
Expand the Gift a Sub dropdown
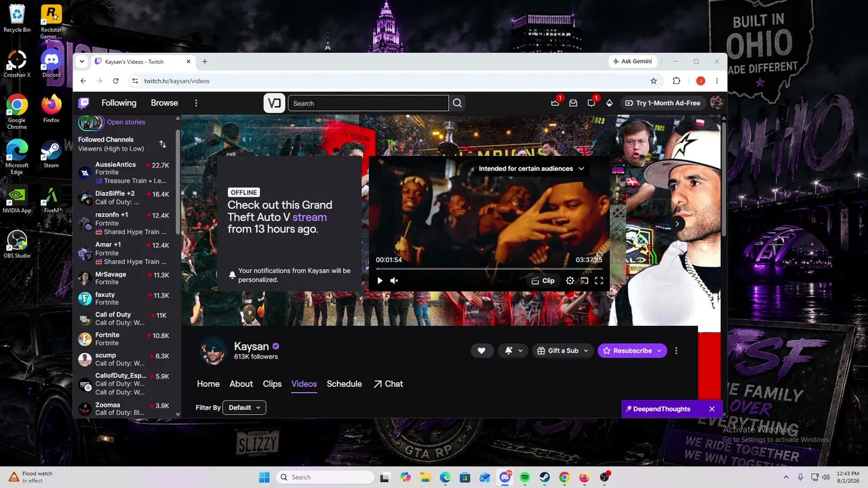coord(563,350)
